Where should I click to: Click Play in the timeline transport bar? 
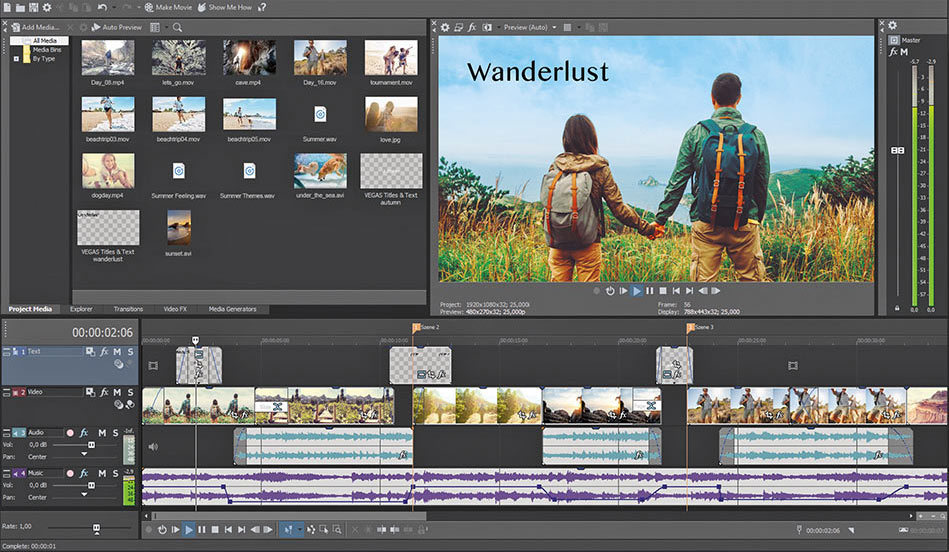pyautogui.click(x=188, y=529)
